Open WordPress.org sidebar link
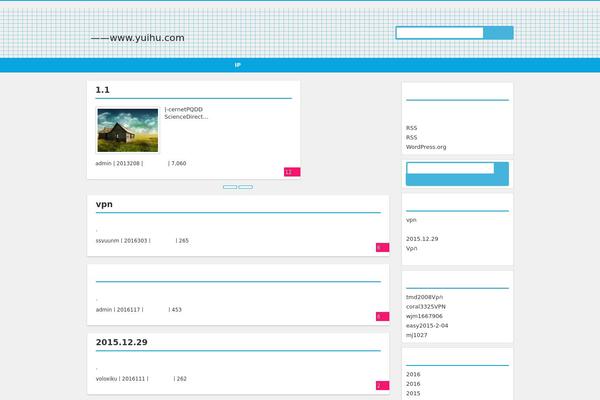600x400 pixels. pyautogui.click(x=426, y=147)
